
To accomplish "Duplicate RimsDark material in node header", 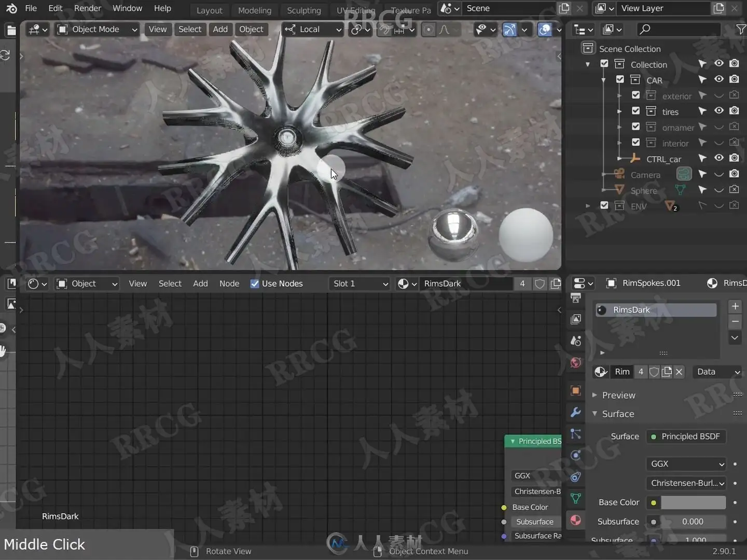I will click(x=556, y=284).
